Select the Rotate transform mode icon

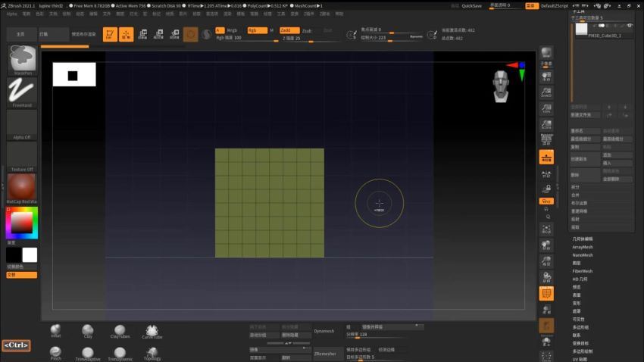pyautogui.click(x=175, y=34)
